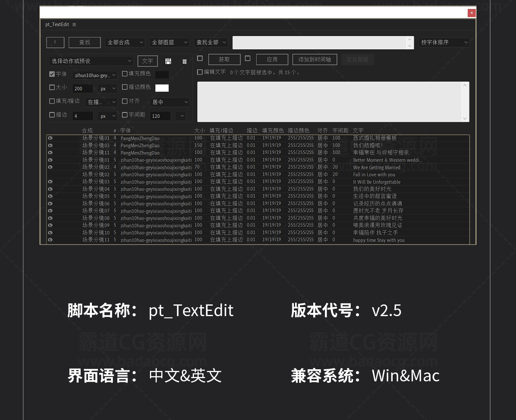This screenshot has height=420, width=516.
Task: Click the 文字 column header in list
Action: [x=358, y=130]
